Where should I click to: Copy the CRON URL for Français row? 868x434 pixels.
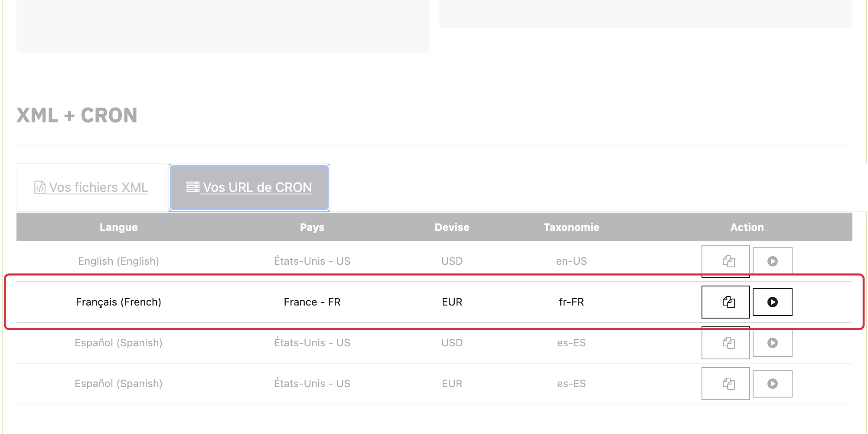coord(726,302)
